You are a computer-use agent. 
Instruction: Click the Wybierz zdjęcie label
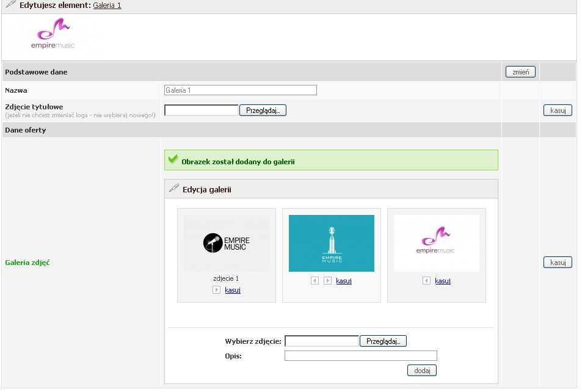click(253, 341)
